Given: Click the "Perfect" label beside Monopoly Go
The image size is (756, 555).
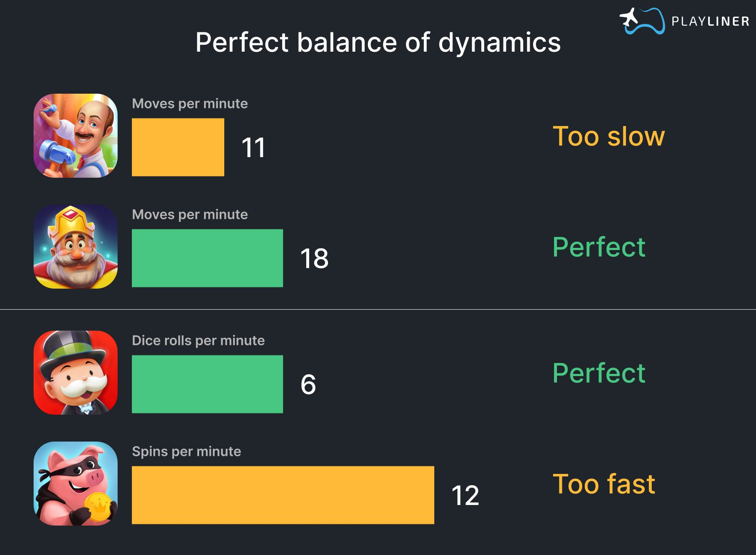Looking at the screenshot, I should pos(599,373).
